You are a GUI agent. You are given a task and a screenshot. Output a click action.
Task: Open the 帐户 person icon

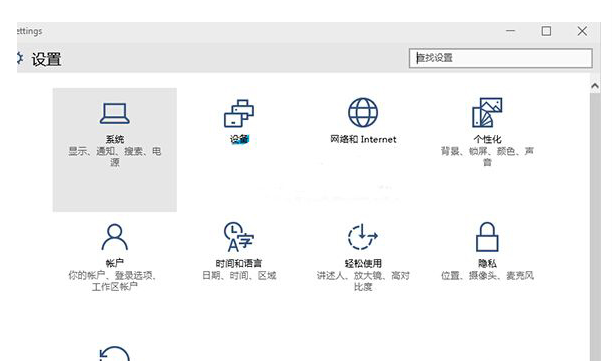114,237
